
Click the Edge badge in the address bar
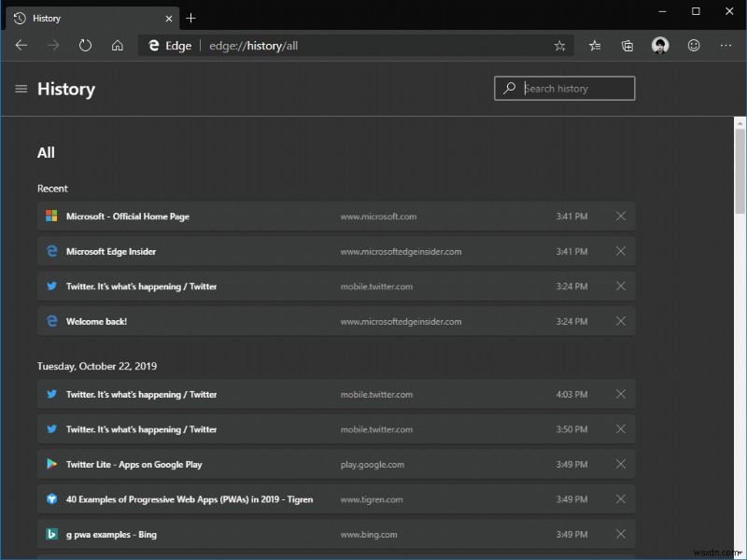click(x=168, y=45)
